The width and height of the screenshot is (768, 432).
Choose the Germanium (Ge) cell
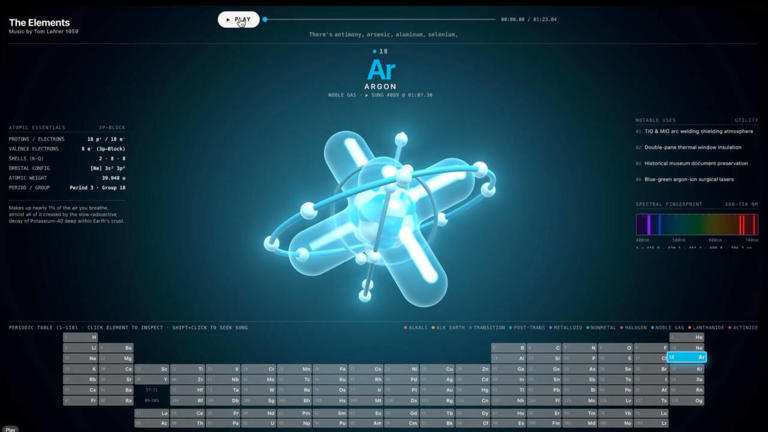click(x=544, y=369)
